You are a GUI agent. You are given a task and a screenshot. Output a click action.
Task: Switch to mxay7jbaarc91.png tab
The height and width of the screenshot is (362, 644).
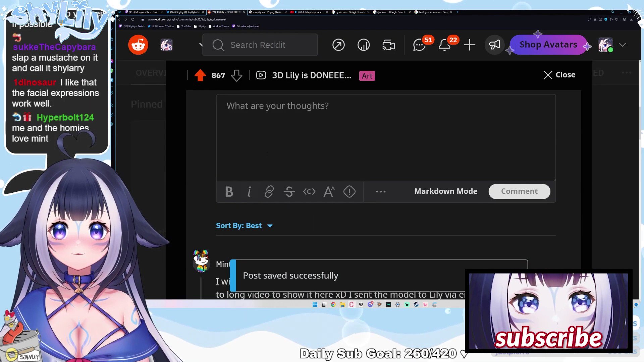267,12
